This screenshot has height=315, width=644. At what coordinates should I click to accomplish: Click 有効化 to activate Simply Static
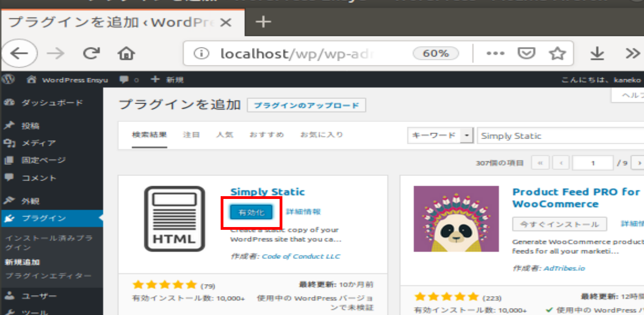[252, 212]
